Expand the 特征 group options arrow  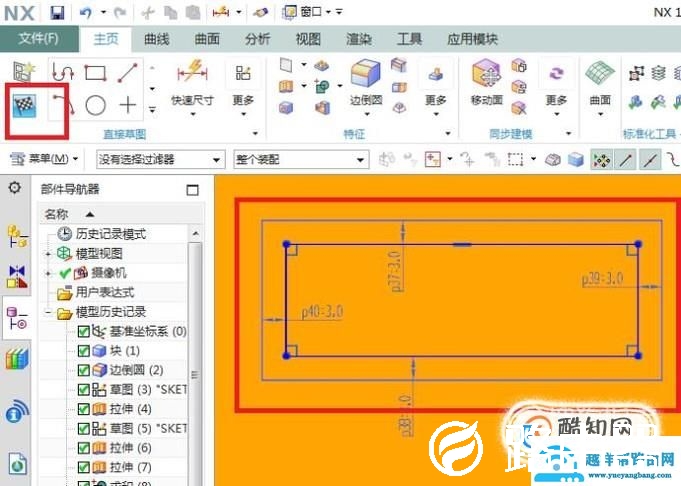pyautogui.click(x=448, y=133)
